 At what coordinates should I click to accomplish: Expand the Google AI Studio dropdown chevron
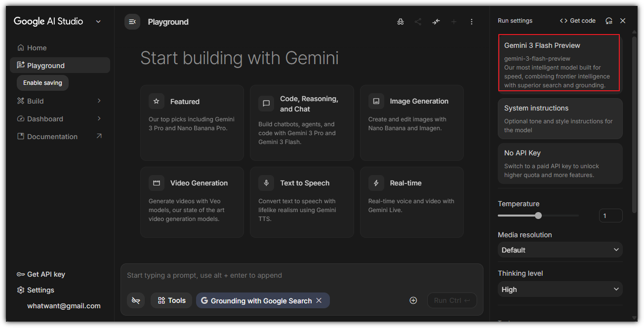click(x=98, y=21)
